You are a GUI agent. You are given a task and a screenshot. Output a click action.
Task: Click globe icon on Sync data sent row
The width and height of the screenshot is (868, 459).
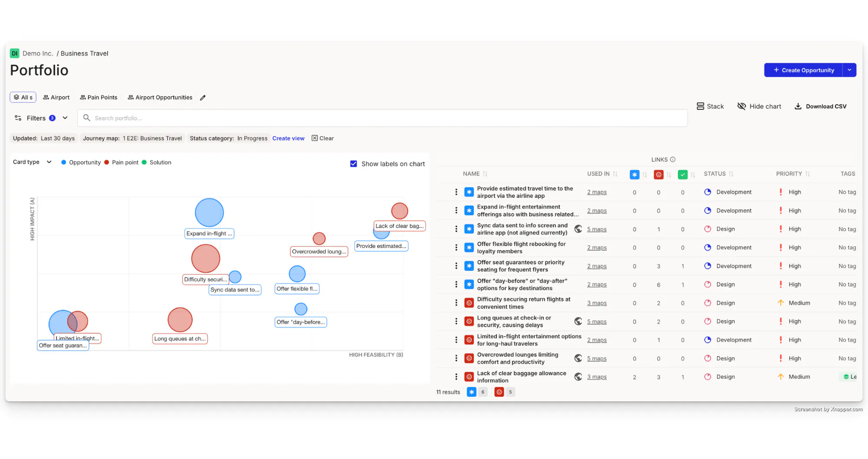[x=578, y=229]
